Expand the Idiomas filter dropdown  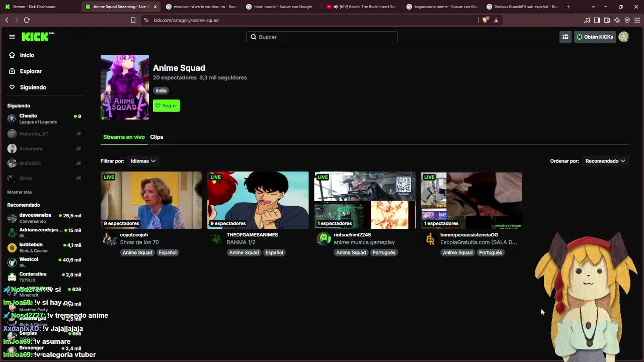click(143, 161)
